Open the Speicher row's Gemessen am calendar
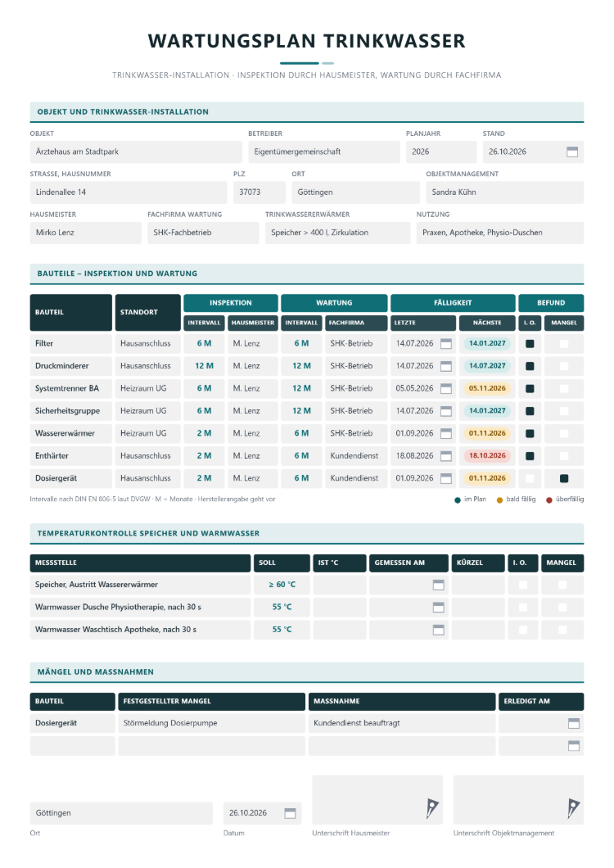This screenshot has height=868, width=614. [438, 585]
